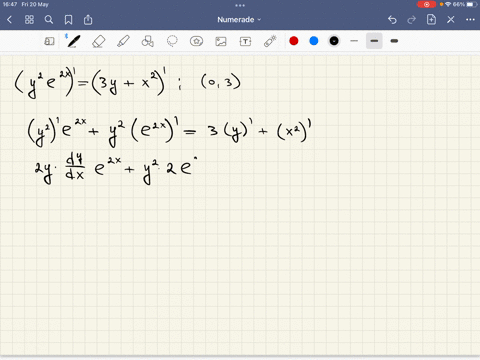Image resolution: width=480 pixels, height=360 pixels.
Task: Open the Numerade title dropdown
Action: (x=239, y=20)
